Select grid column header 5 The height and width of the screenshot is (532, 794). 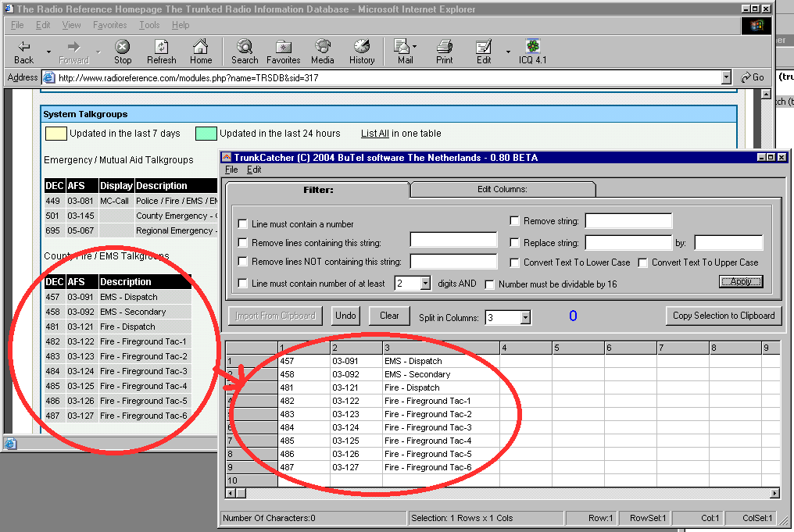point(578,348)
